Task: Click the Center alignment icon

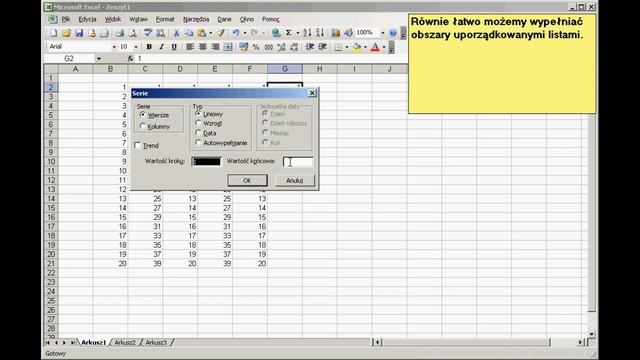Action: (x=202, y=47)
